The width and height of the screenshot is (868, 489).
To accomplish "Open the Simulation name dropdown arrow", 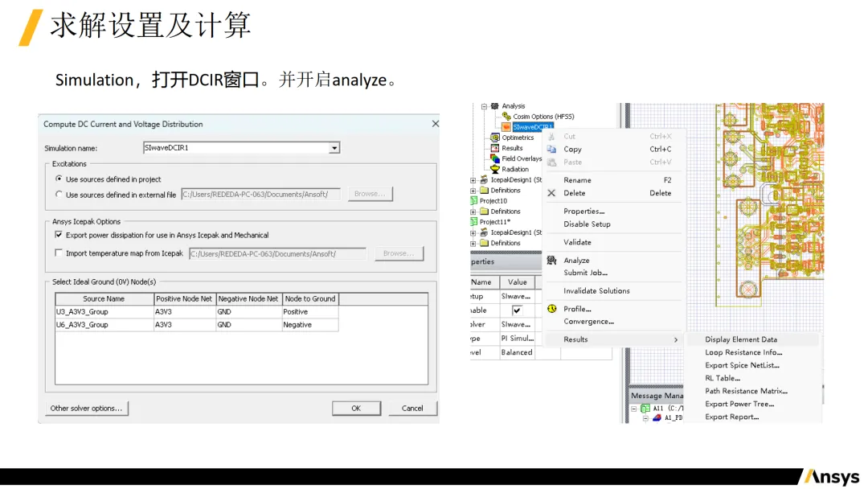I will pyautogui.click(x=334, y=148).
